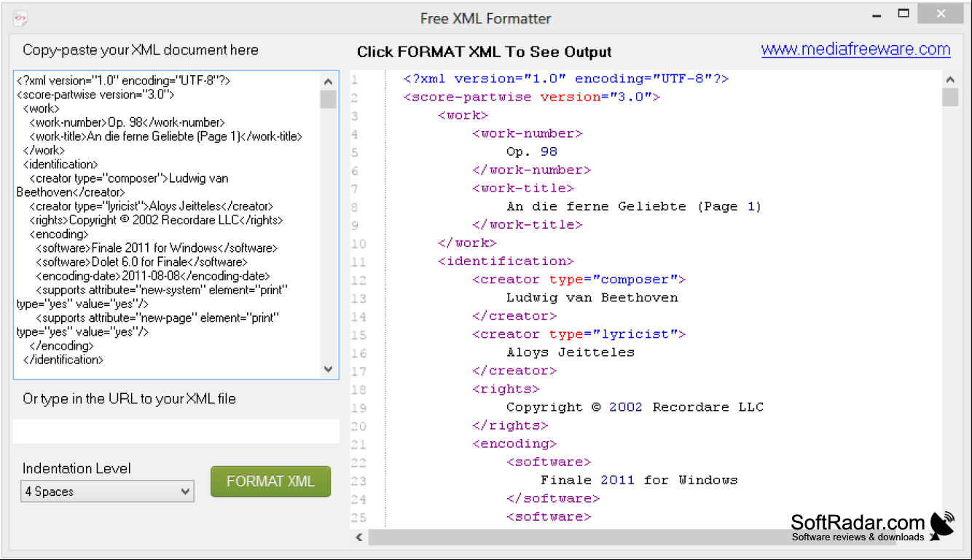This screenshot has height=560, width=972.
Task: Click the output horizontal scroll left arrow
Action: pos(359,537)
